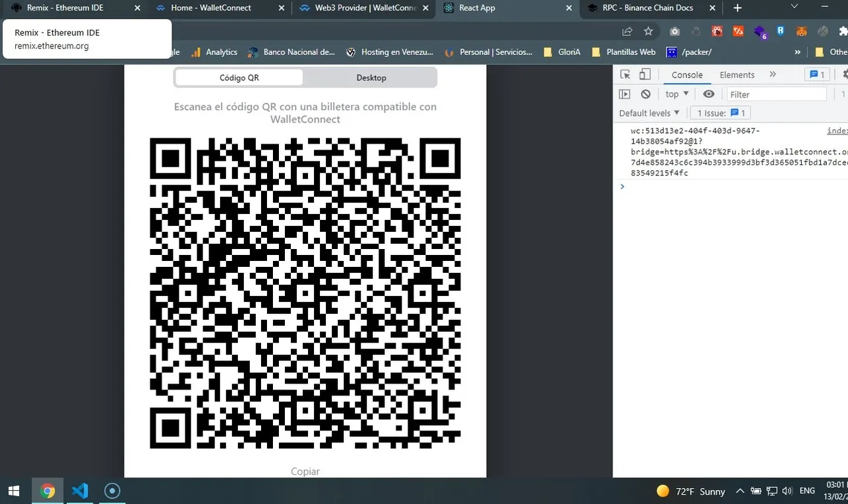848x504 pixels.
Task: Create a live expression with eye icon
Action: [x=709, y=94]
